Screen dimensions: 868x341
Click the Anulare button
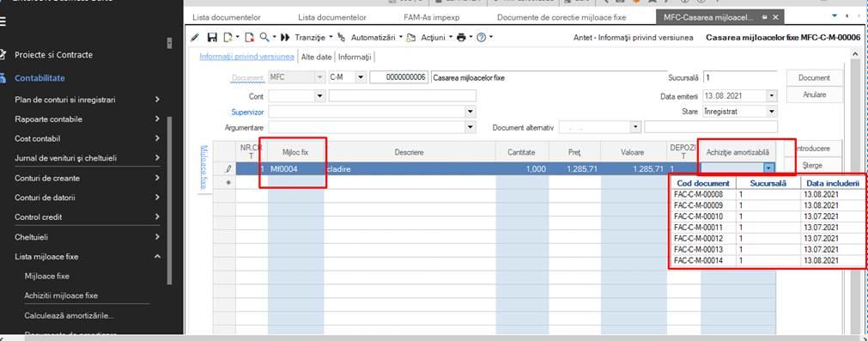[814, 94]
